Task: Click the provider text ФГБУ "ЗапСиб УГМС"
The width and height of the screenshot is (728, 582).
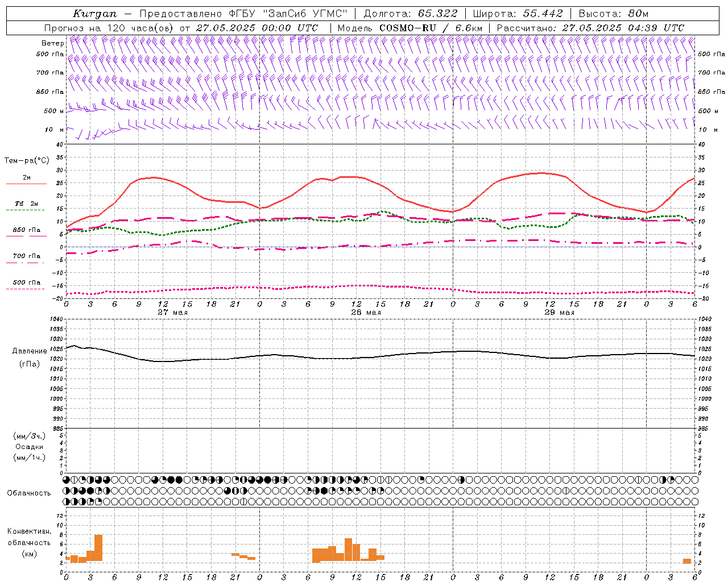Action: [x=287, y=14]
